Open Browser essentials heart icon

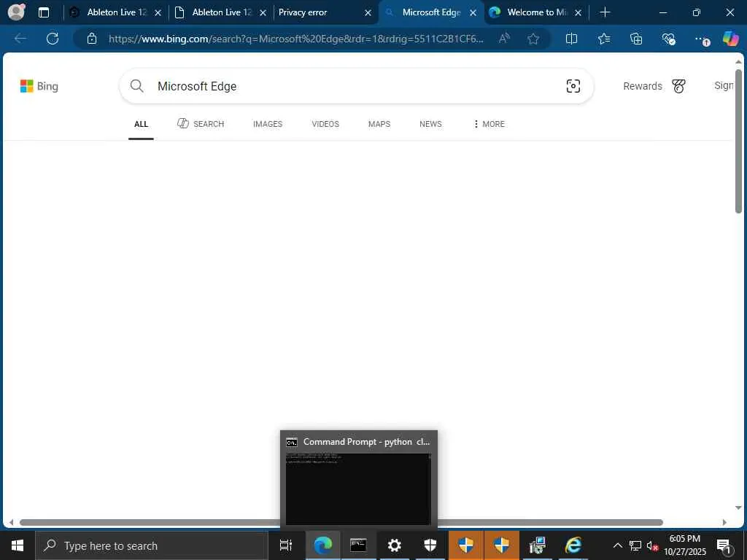(x=668, y=39)
